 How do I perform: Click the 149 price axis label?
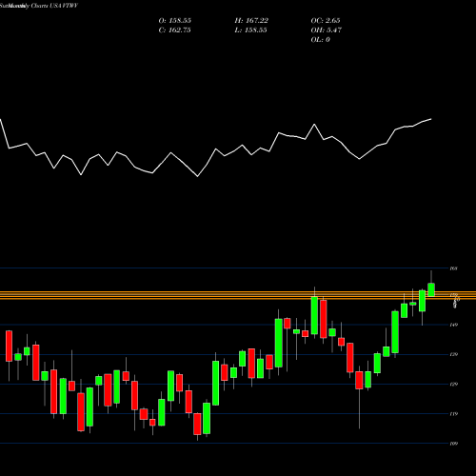[454, 325]
